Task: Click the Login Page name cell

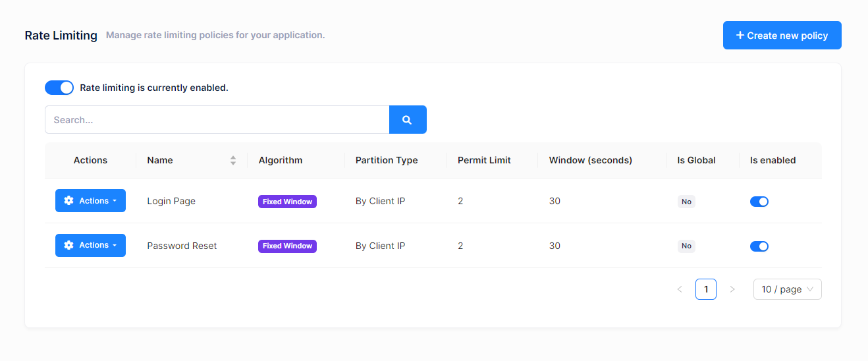Action: (171, 201)
